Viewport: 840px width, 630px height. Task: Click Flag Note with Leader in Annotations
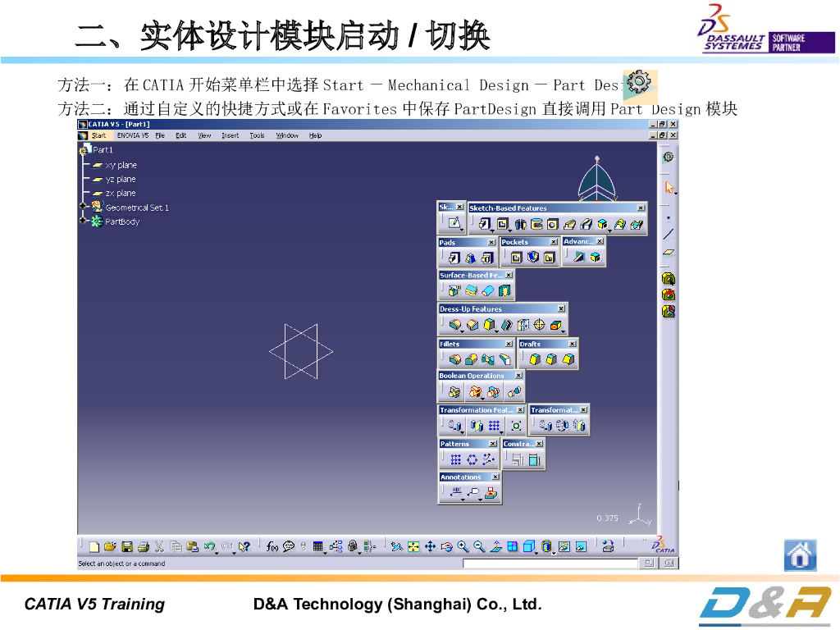[x=473, y=493]
